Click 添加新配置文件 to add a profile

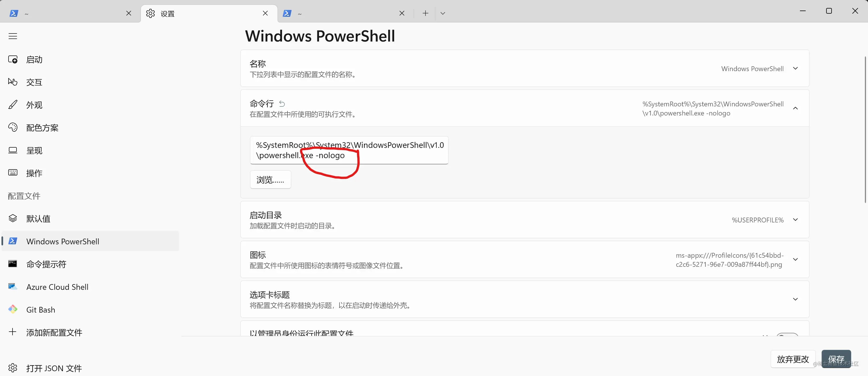pyautogui.click(x=90, y=332)
